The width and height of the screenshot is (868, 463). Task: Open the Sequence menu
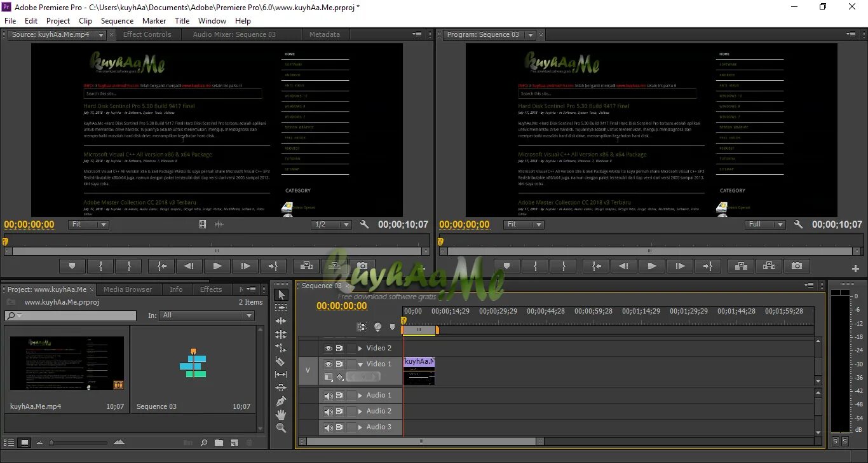tap(117, 21)
